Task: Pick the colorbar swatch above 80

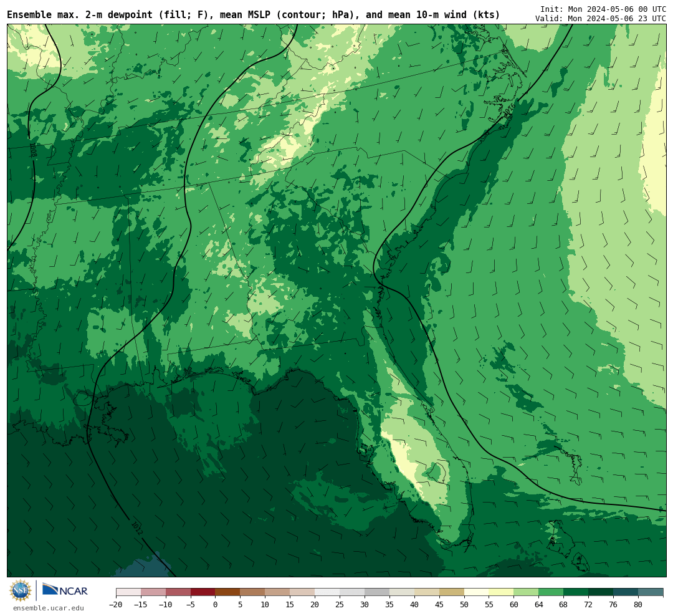Action: point(651,592)
